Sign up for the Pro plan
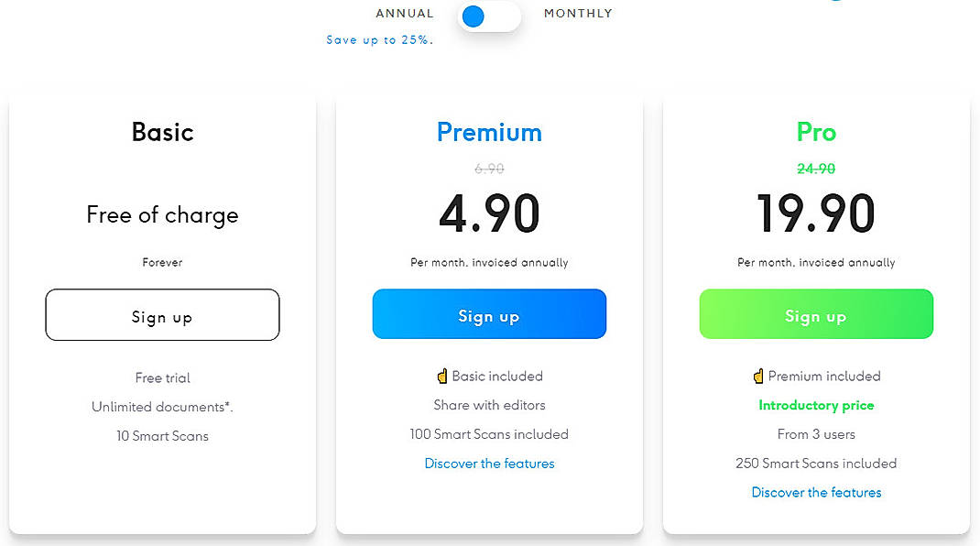 pyautogui.click(x=816, y=314)
